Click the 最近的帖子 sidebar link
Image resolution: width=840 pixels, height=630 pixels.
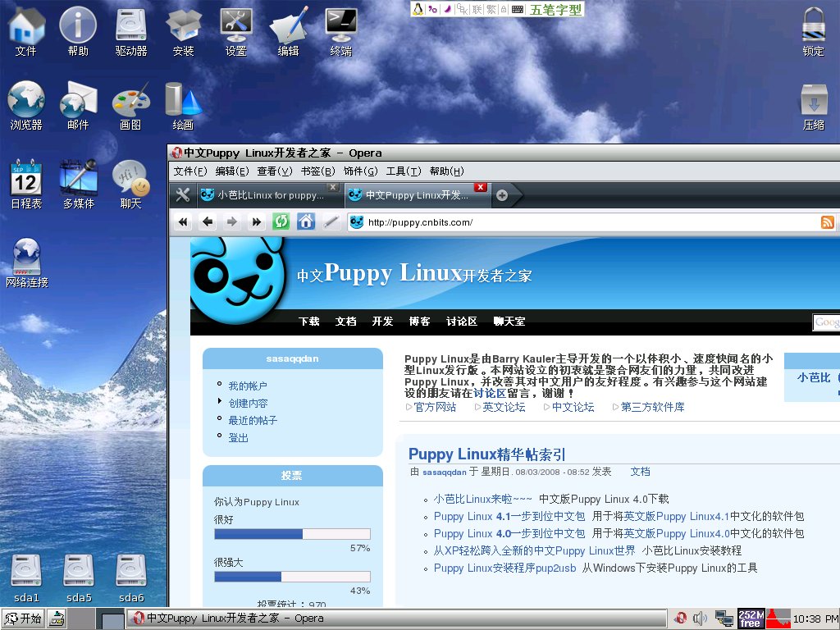[x=253, y=420]
